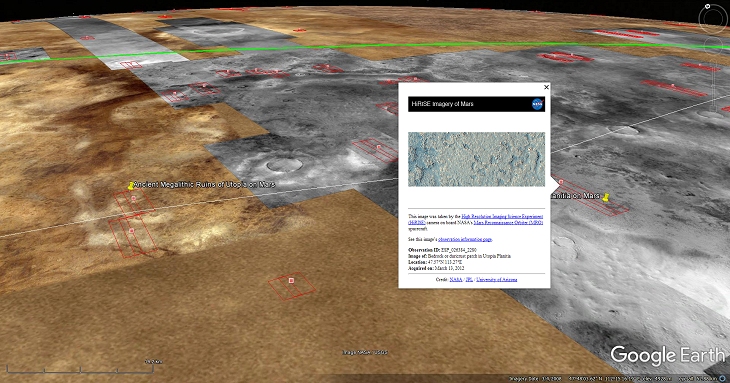
Task: Open the University of Arizona credit link
Action: point(496,279)
